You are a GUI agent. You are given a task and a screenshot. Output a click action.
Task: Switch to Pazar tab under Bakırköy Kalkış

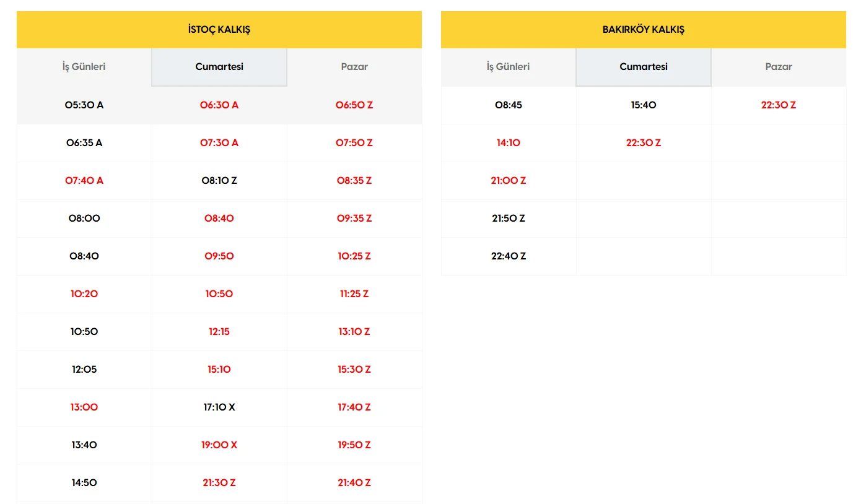point(779,67)
